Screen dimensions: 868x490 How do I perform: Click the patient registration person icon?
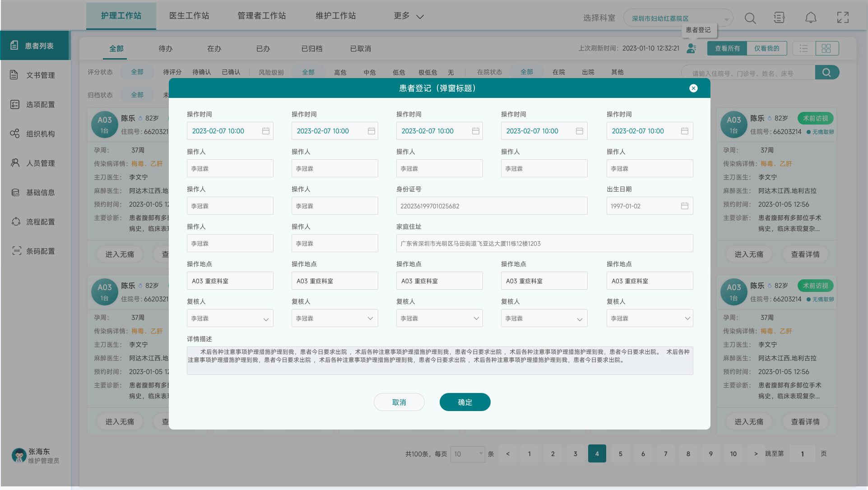point(691,48)
